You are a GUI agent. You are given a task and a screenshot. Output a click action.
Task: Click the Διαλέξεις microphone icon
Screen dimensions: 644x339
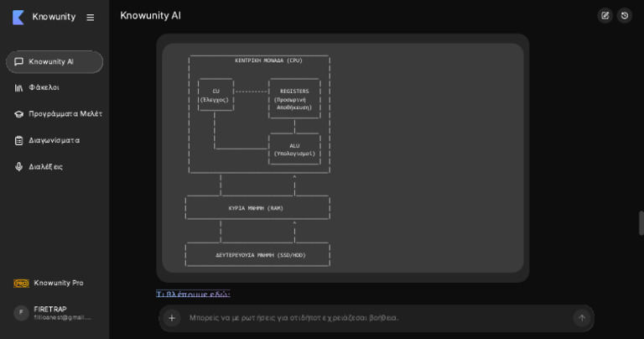point(18,166)
